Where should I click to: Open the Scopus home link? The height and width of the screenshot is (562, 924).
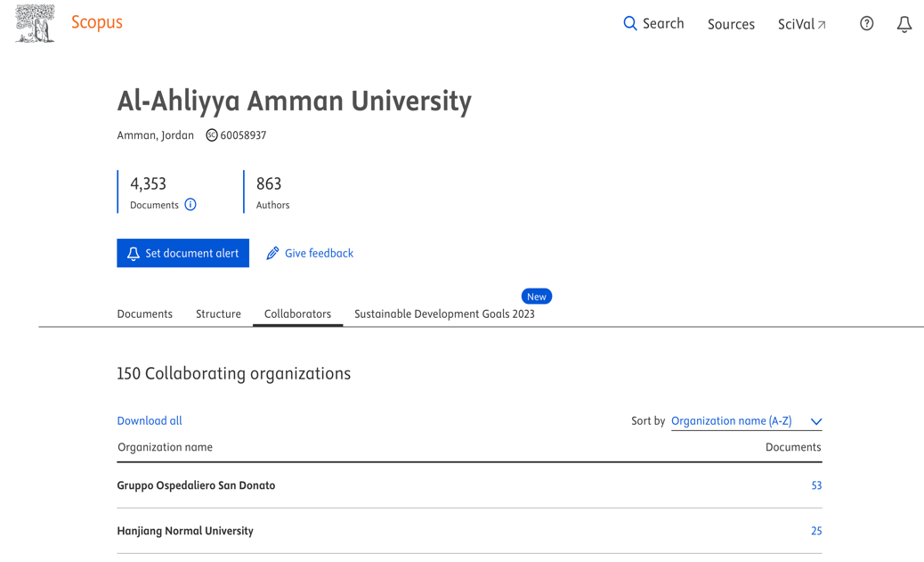(97, 22)
